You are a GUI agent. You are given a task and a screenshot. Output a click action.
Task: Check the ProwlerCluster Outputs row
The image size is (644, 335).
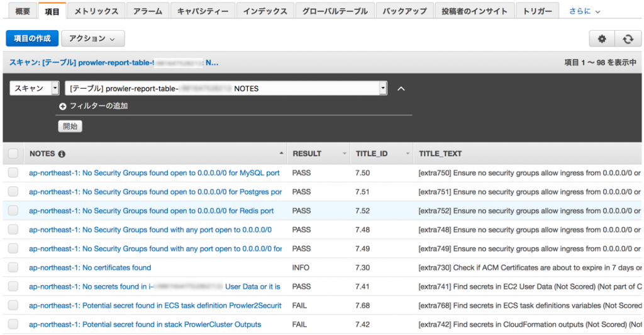coord(13,324)
